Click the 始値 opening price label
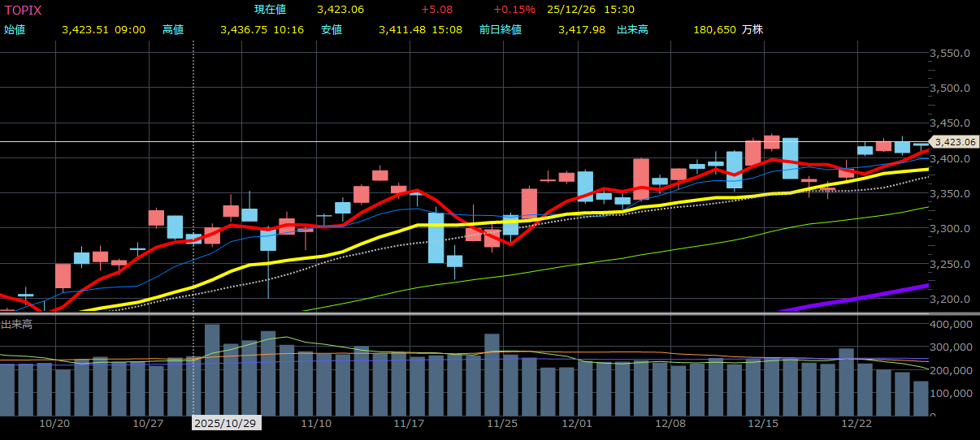The image size is (980, 440). tap(15, 29)
